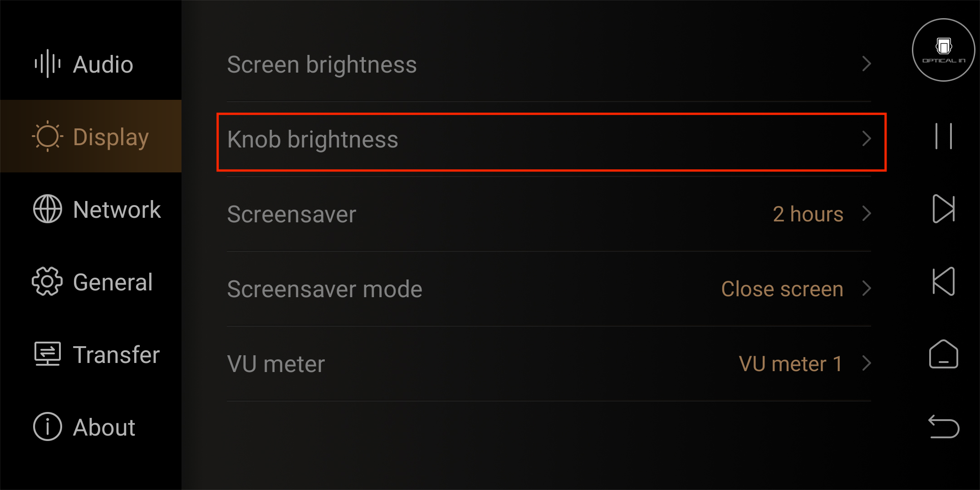Open Screensaver 2 hours option

coord(808,214)
